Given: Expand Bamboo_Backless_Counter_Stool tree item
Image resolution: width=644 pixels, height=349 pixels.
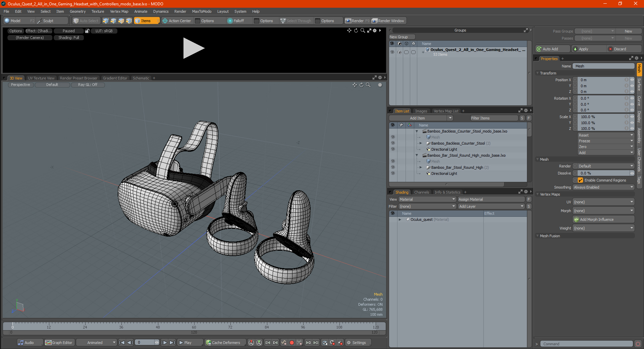Looking at the screenshot, I should click(421, 143).
